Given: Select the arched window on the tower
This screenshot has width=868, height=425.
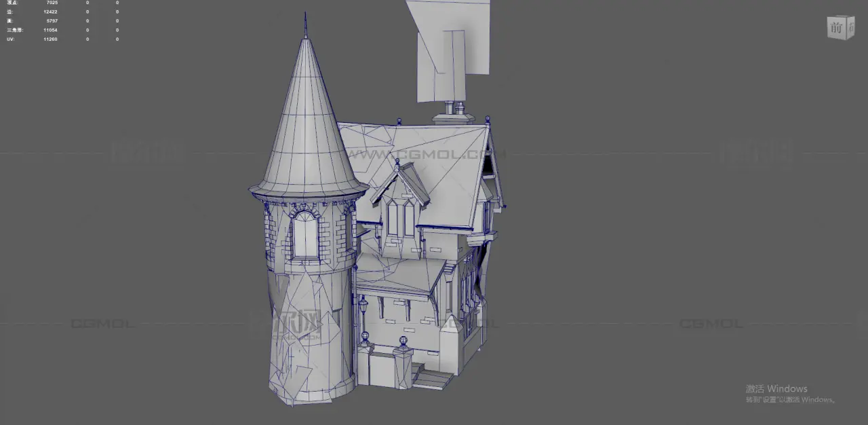Looking at the screenshot, I should tap(306, 234).
